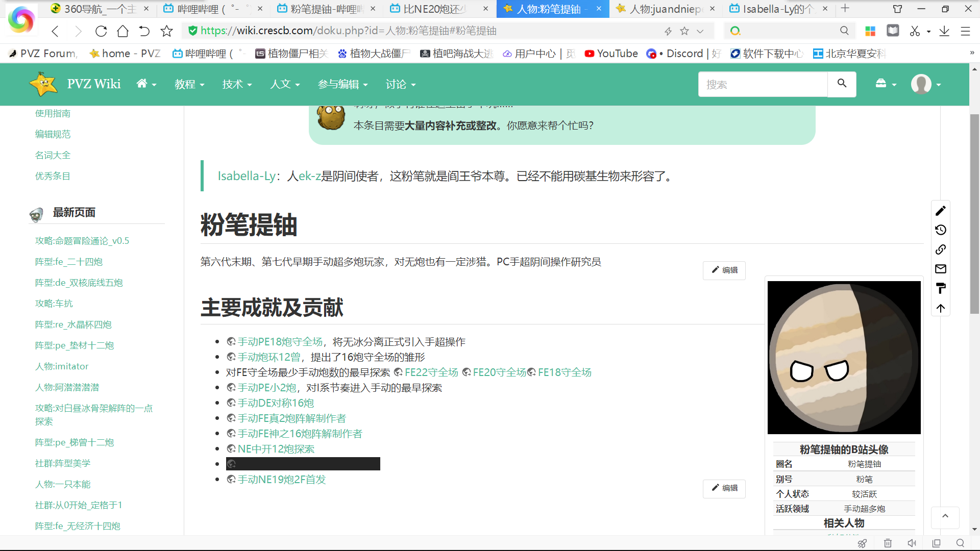Screen dimensions: 980x551
Task: Open 阵型:fe_二十四炮 in recent pages
Action: (68, 262)
